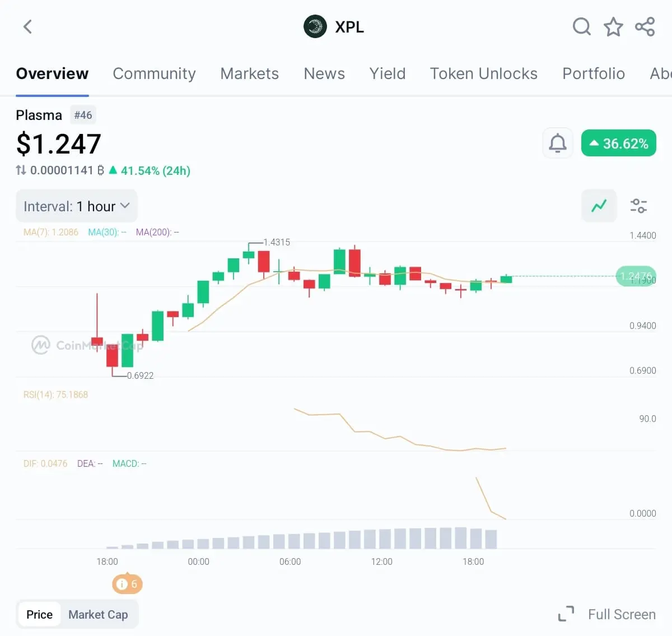Tap the XPL coin logo
The image size is (672, 636).
point(315,26)
